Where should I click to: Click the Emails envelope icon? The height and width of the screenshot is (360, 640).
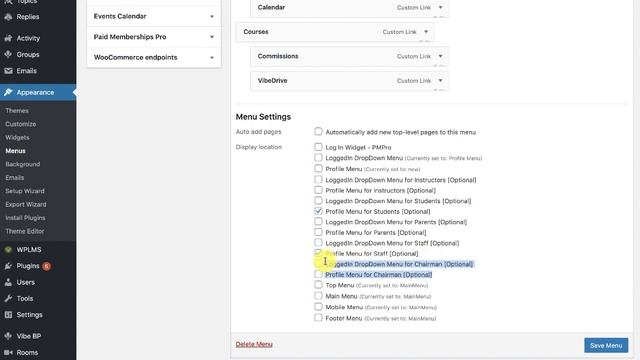[x=8, y=71]
